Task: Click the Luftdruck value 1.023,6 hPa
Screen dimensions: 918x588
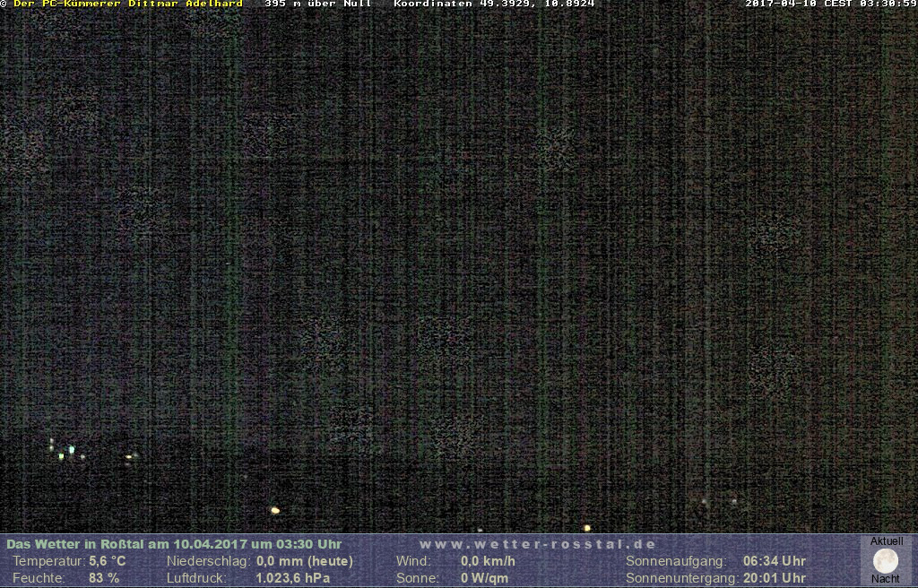Action: (x=292, y=578)
